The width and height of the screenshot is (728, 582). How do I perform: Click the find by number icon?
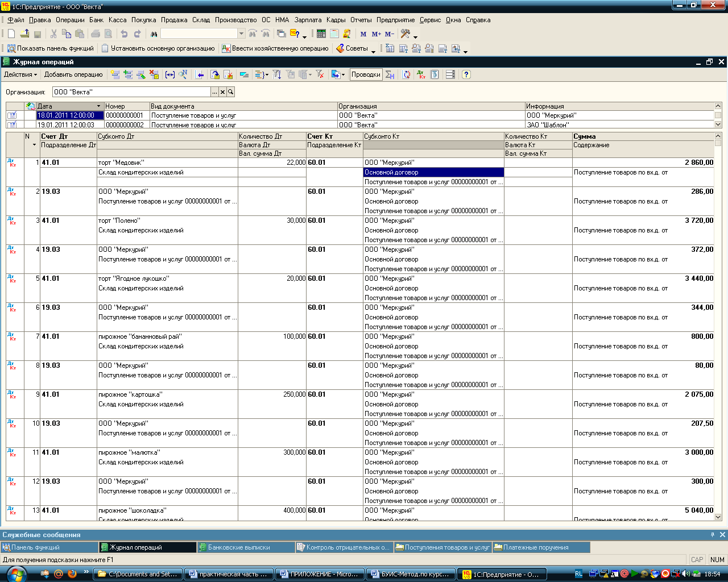(x=183, y=74)
